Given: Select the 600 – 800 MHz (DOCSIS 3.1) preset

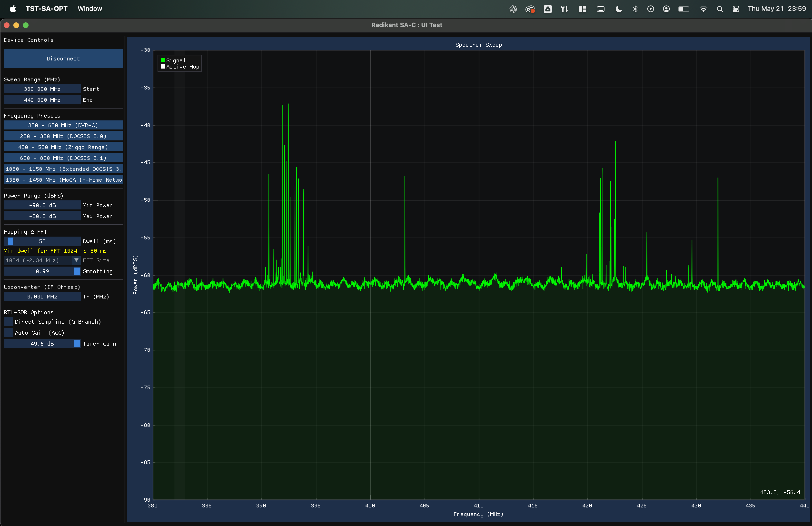Looking at the screenshot, I should click(63, 158).
